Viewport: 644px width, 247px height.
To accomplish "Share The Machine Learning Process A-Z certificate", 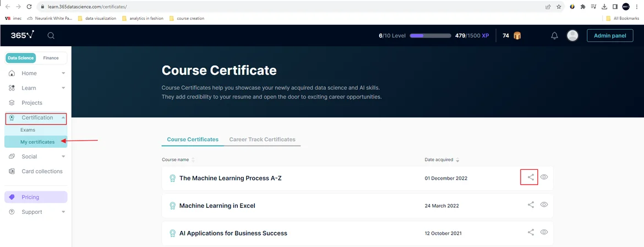I will pyautogui.click(x=531, y=178).
